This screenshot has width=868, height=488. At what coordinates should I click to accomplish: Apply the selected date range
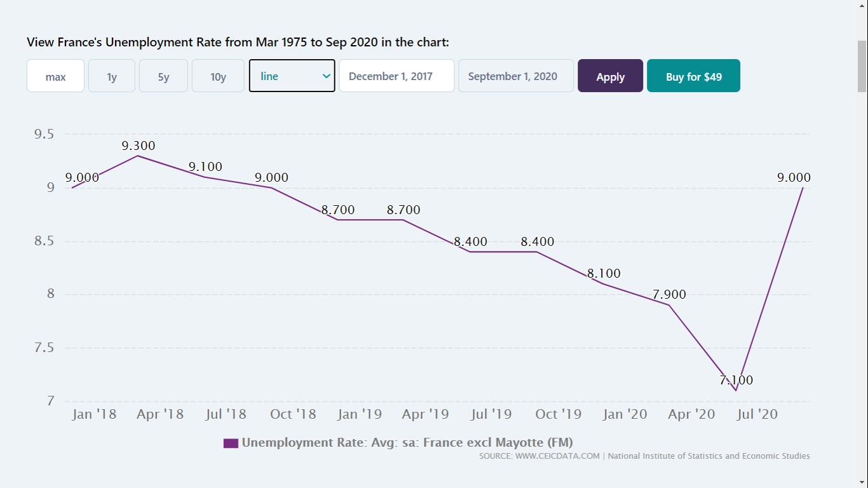610,76
